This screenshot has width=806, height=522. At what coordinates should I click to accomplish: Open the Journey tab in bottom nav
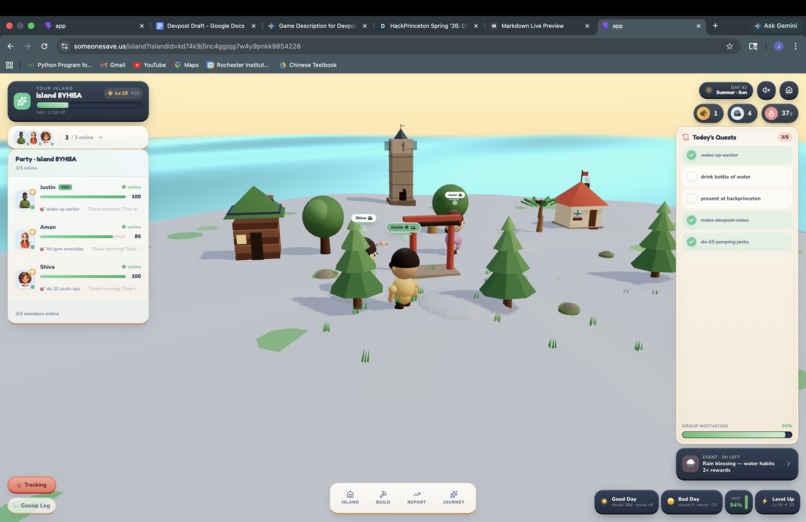[x=453, y=497]
